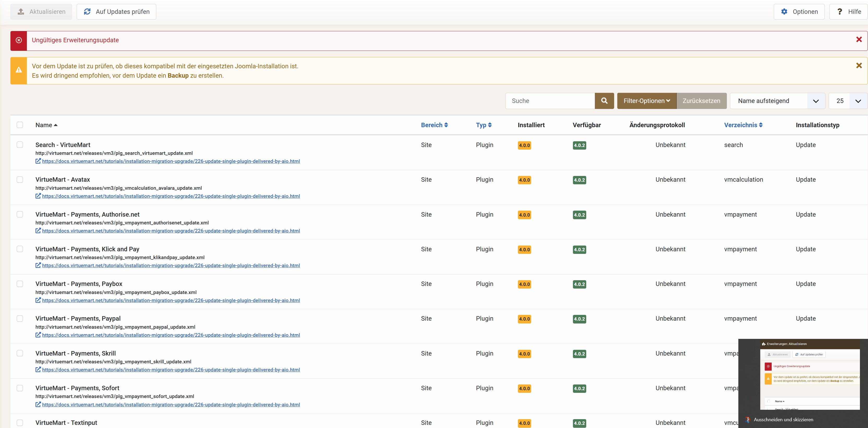Screen dimensions: 868x428
Task: Expand the Filter-Optionen dropdown
Action: pos(646,101)
